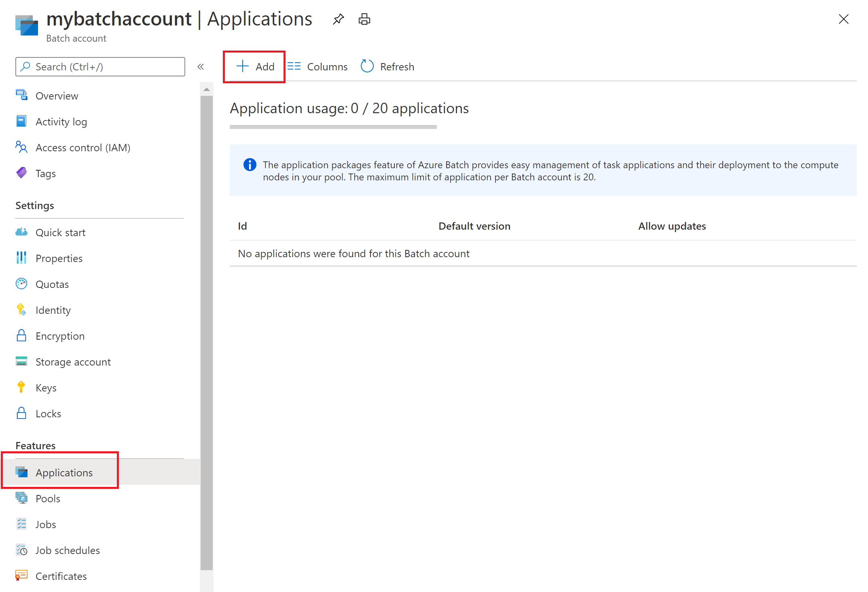
Task: Pin the Applications blade to dashboard
Action: [x=338, y=19]
